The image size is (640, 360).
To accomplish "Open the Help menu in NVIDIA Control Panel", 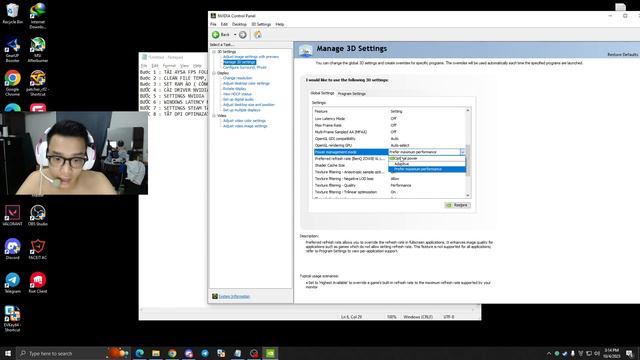I will (280, 24).
